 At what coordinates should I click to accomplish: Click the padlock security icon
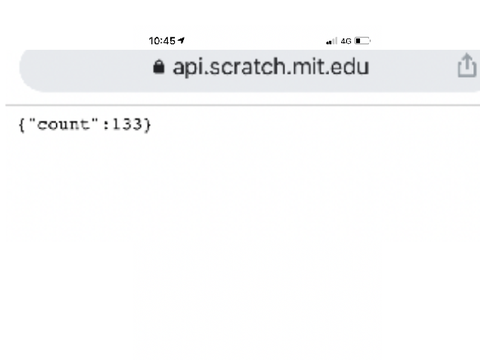tap(159, 67)
